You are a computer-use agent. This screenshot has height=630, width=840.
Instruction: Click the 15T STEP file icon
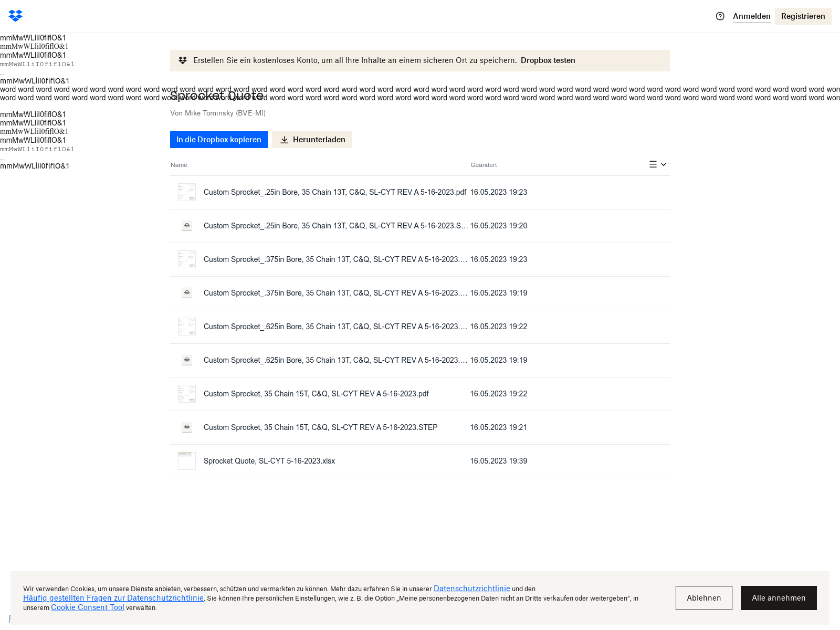tap(187, 427)
